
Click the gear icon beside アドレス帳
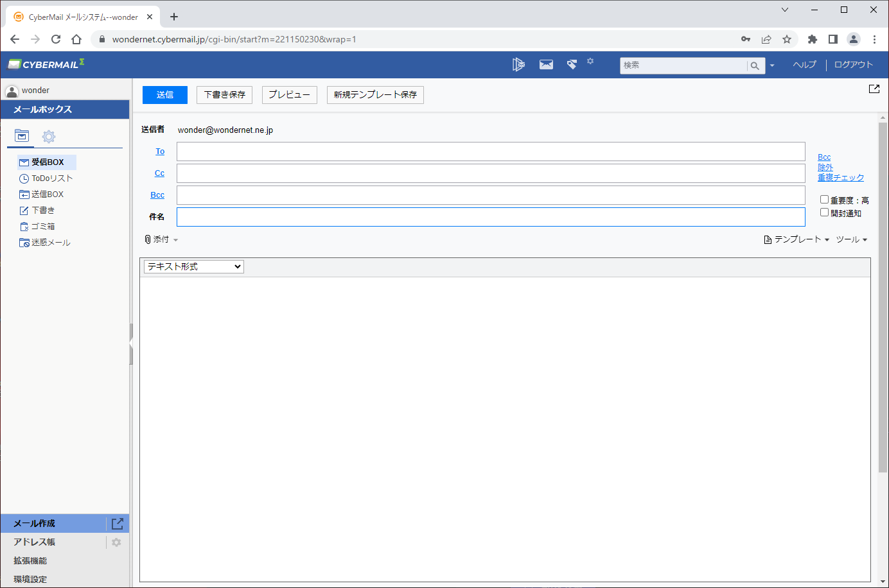pyautogui.click(x=116, y=542)
